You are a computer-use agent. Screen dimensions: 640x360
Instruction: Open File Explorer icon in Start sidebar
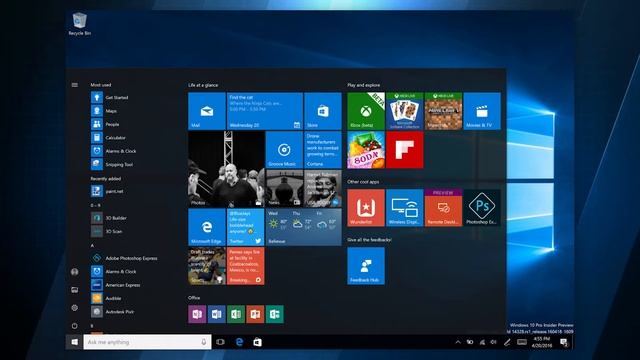75,290
